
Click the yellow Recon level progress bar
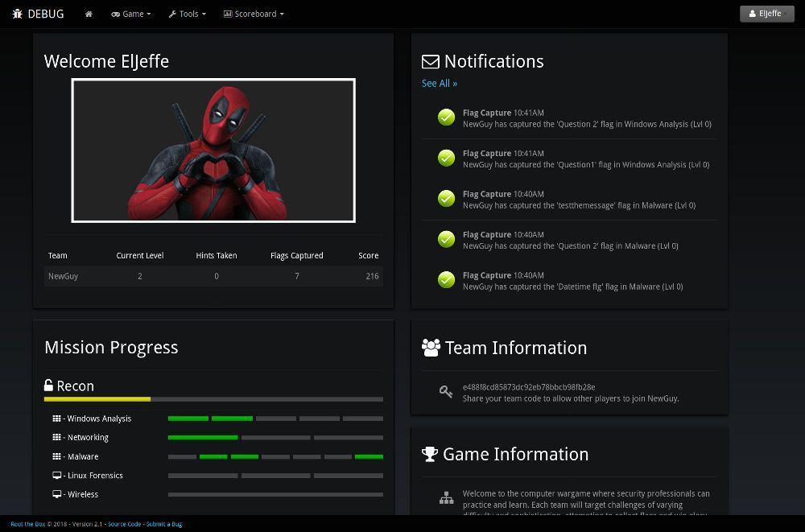click(x=97, y=399)
